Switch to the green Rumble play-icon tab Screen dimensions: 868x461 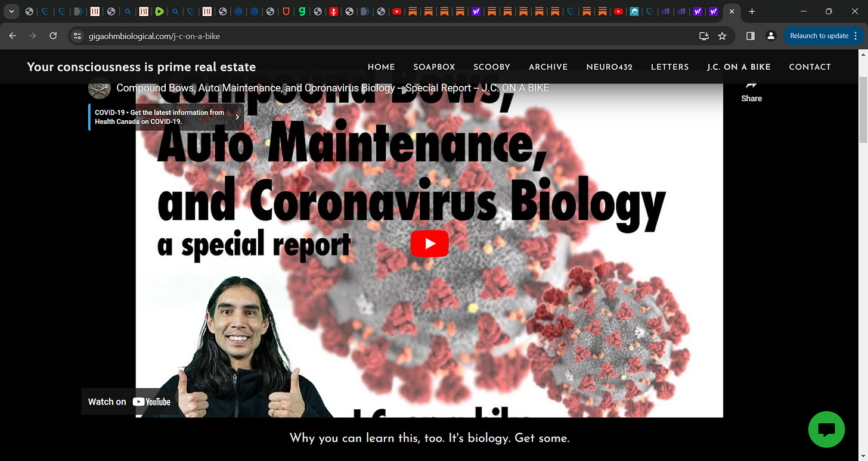[159, 11]
